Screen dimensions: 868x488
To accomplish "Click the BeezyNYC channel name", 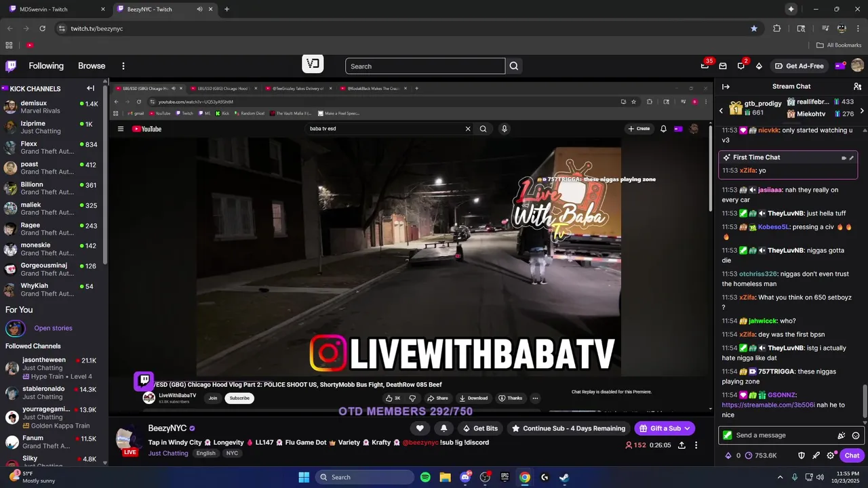I will pos(167,428).
